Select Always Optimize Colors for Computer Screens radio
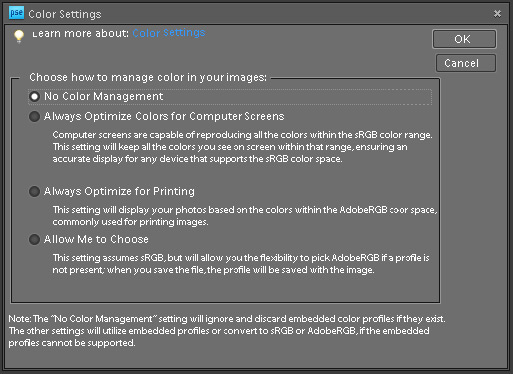513x374 pixels. coord(34,116)
